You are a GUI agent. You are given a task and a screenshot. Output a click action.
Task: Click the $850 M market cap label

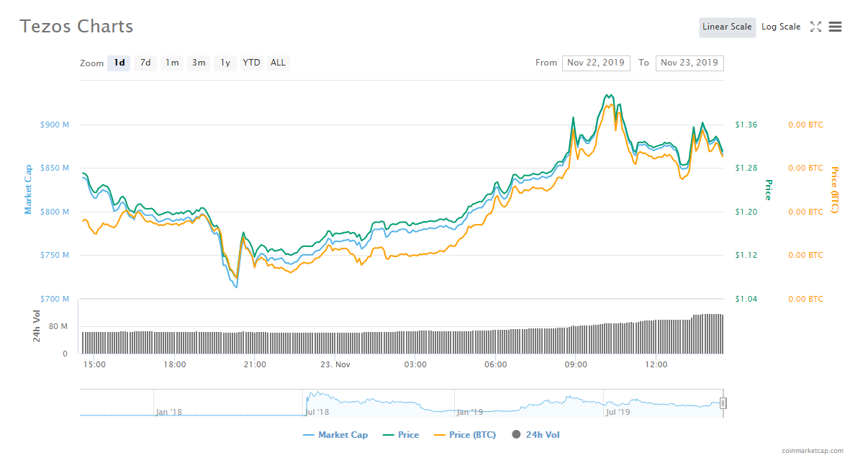pos(55,168)
